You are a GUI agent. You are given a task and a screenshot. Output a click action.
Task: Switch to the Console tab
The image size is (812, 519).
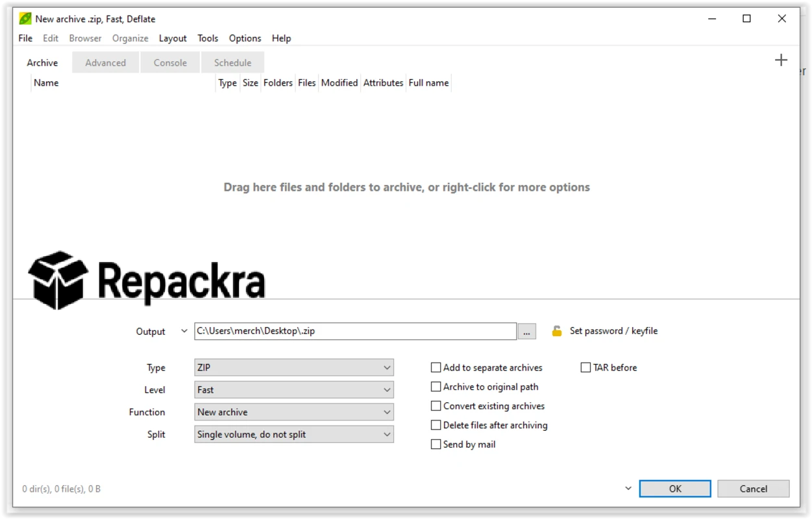(170, 63)
